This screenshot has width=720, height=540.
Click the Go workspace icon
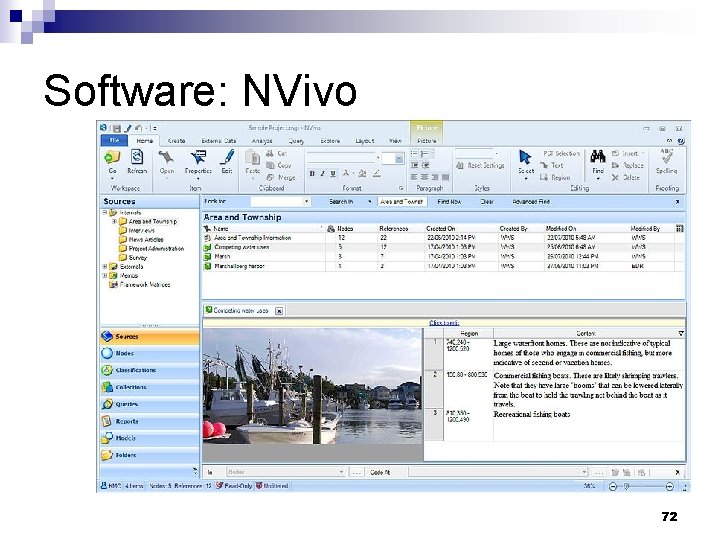[112, 158]
